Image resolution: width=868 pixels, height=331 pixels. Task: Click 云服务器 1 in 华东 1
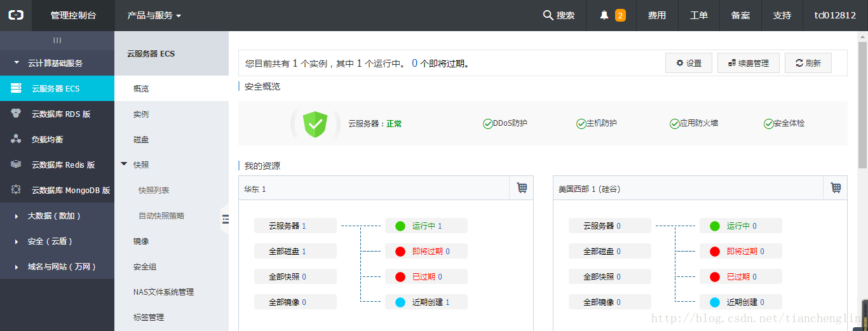click(295, 226)
